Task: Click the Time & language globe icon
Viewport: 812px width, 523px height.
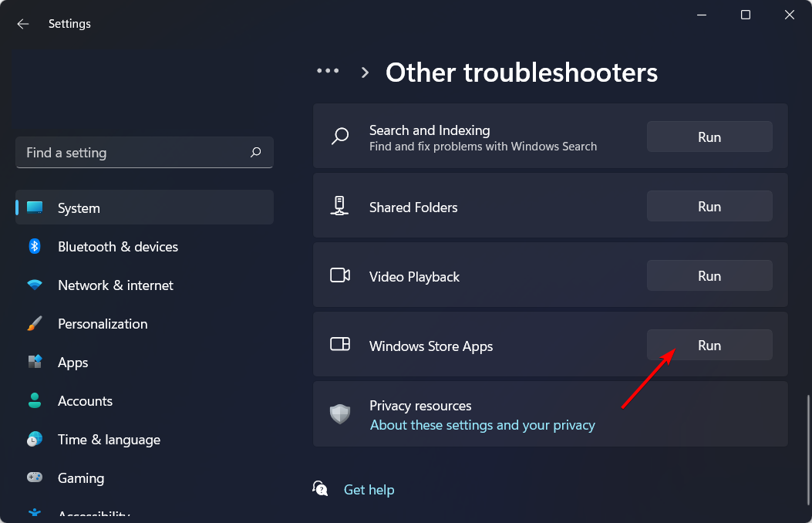Action: pyautogui.click(x=35, y=440)
